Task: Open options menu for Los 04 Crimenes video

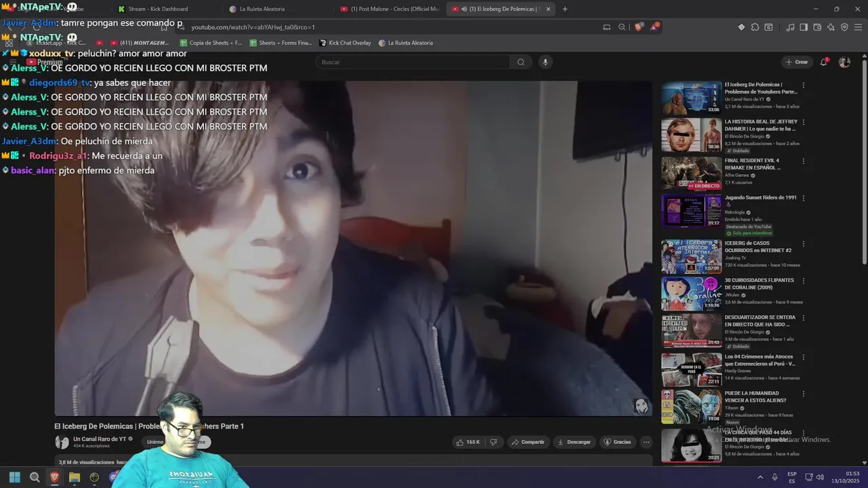Action: click(804, 357)
